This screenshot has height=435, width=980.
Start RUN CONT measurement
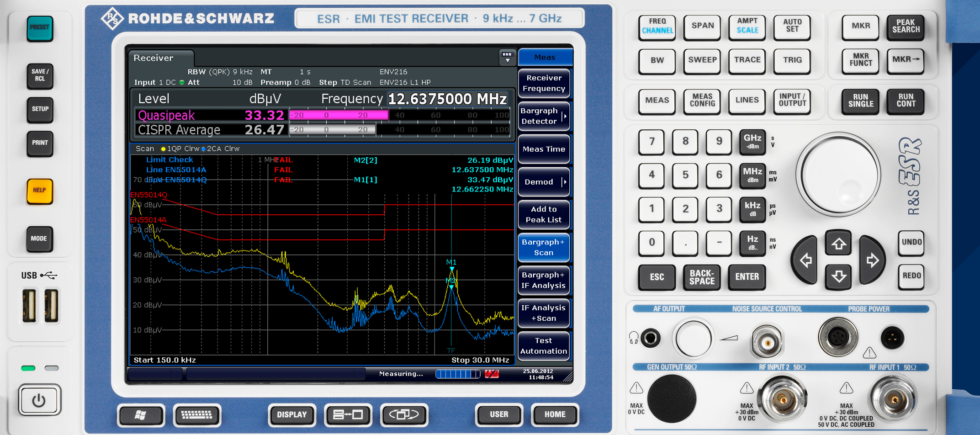click(x=906, y=101)
